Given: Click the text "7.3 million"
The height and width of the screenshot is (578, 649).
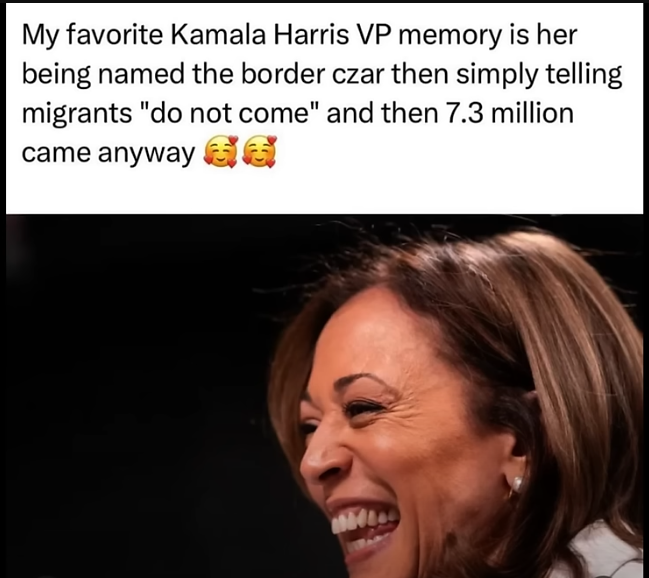Looking at the screenshot, I should [x=509, y=113].
